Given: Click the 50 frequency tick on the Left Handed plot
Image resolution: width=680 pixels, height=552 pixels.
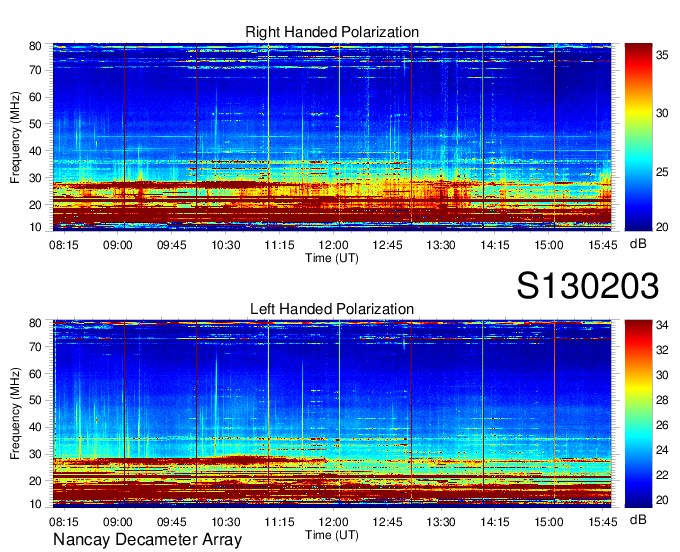Looking at the screenshot, I should coord(35,400).
